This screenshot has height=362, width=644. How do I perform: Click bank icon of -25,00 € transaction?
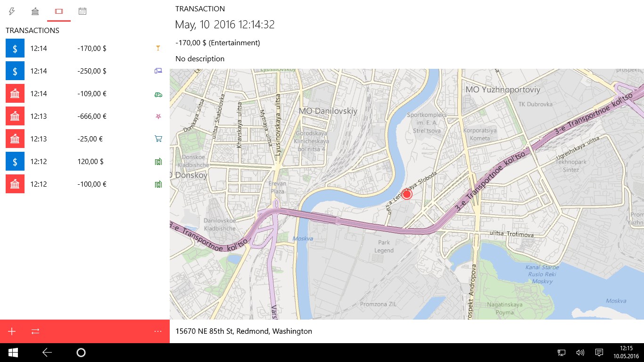[x=15, y=139]
